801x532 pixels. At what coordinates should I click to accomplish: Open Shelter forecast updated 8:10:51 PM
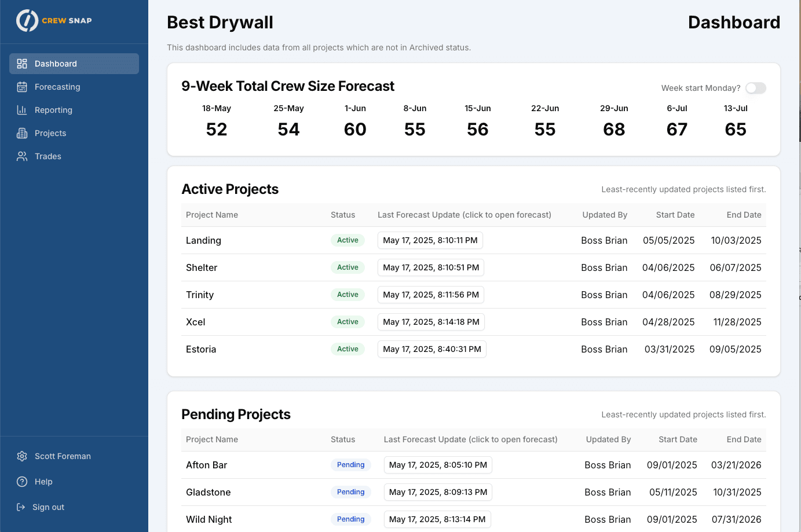click(431, 267)
